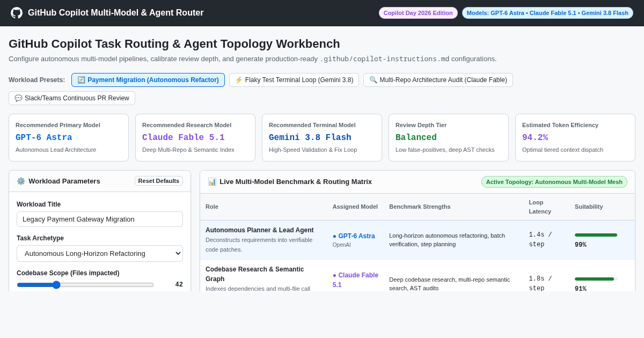
Task: Click the codebase scope value 42
Action: [179, 284]
